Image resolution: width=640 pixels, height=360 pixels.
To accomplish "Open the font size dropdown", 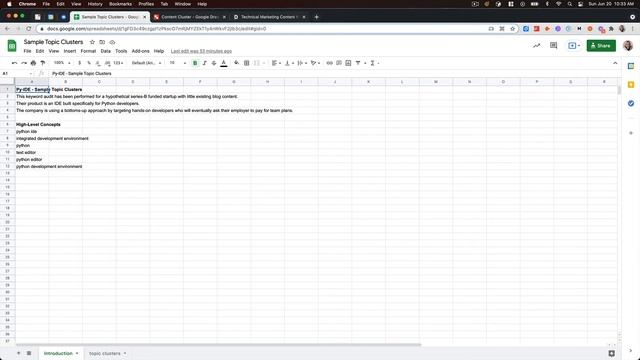I will [178, 63].
